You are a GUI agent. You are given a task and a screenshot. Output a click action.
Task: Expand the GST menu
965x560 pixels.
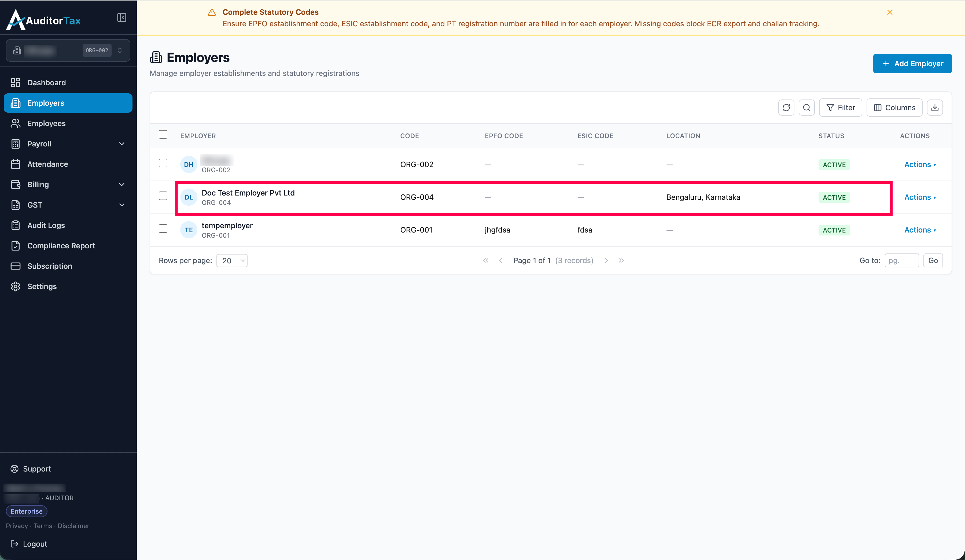coord(68,205)
